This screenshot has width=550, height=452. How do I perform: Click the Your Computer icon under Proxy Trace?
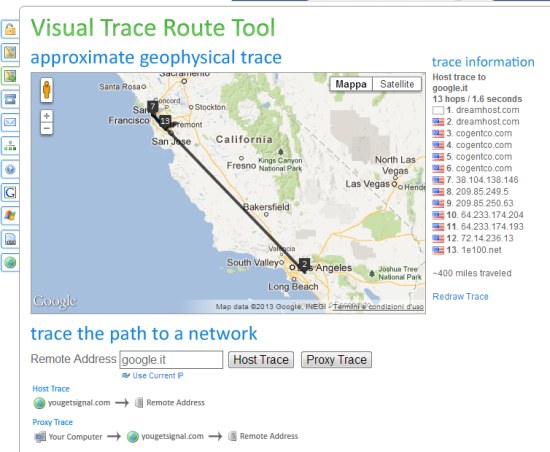point(40,437)
